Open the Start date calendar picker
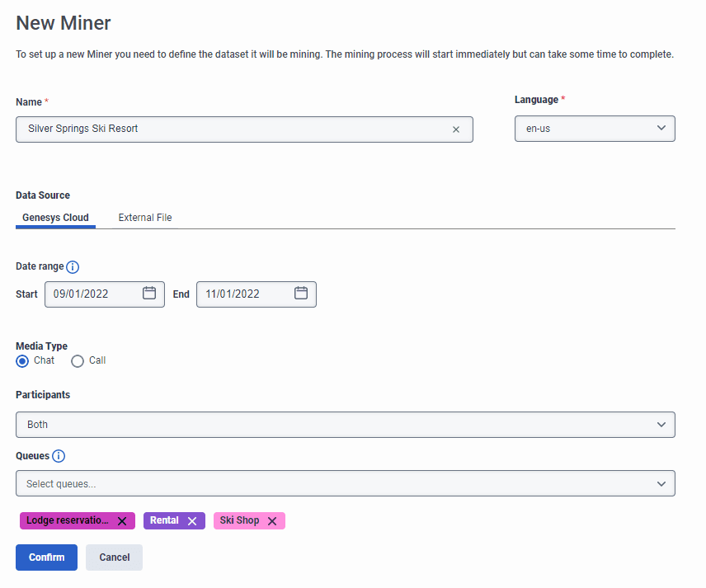 (149, 294)
